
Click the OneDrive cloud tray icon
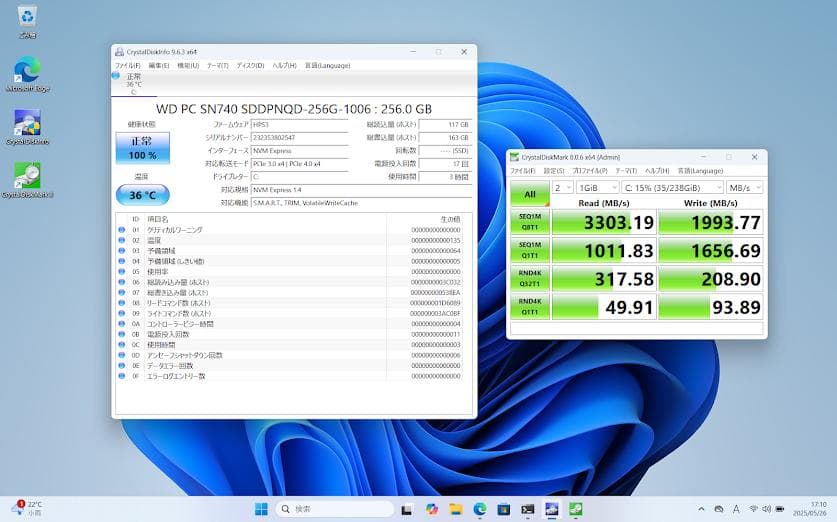coord(718,509)
